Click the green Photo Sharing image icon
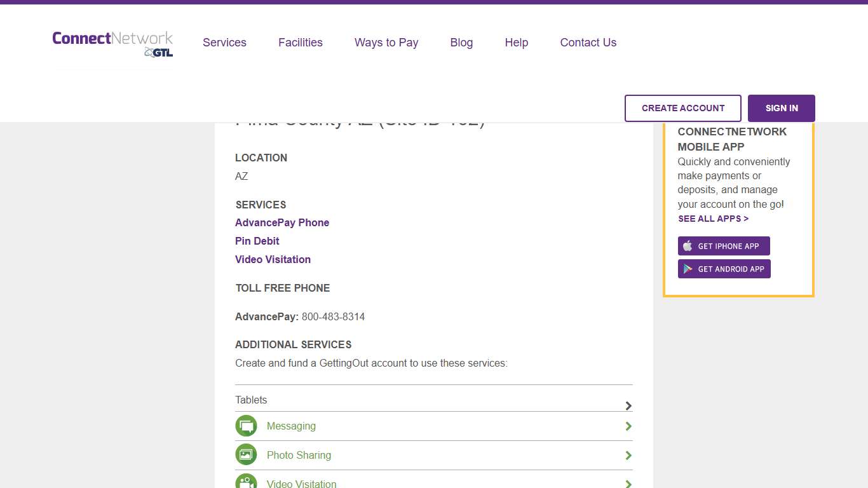Viewport: 868px width, 488px height. pos(246,455)
